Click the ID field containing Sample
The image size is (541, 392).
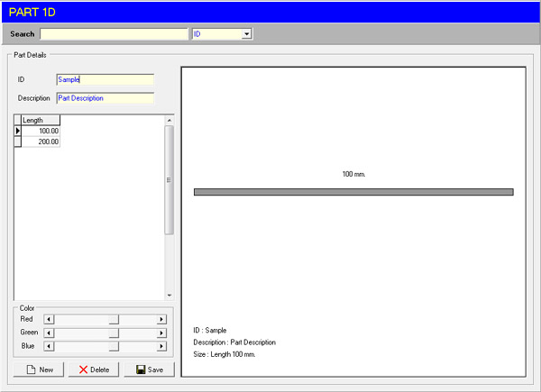[105, 79]
